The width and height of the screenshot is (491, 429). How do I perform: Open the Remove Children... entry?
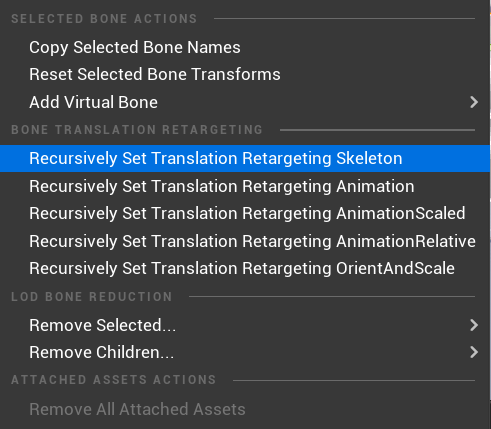pyautogui.click(x=245, y=352)
